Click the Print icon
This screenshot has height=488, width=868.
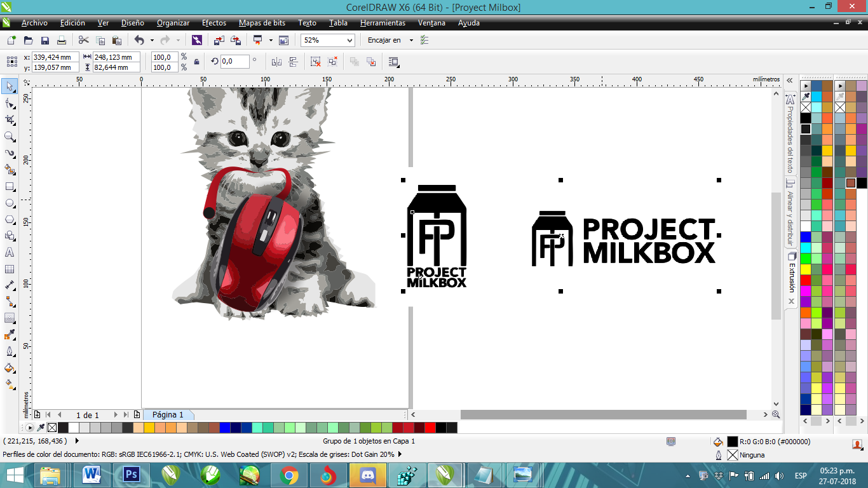(x=62, y=40)
